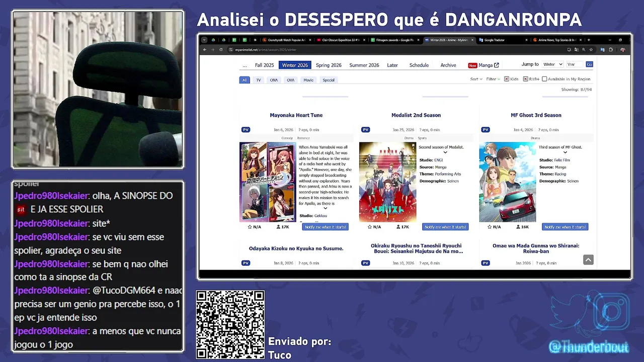This screenshot has width=644, height=362.
Task: Expand the MF Ghost 3rd Season synopsis
Action: pyautogui.click(x=565, y=152)
